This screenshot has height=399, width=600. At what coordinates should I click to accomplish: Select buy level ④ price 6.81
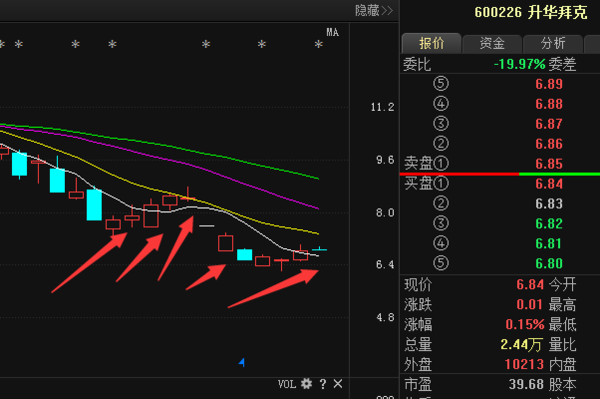[x=549, y=243]
